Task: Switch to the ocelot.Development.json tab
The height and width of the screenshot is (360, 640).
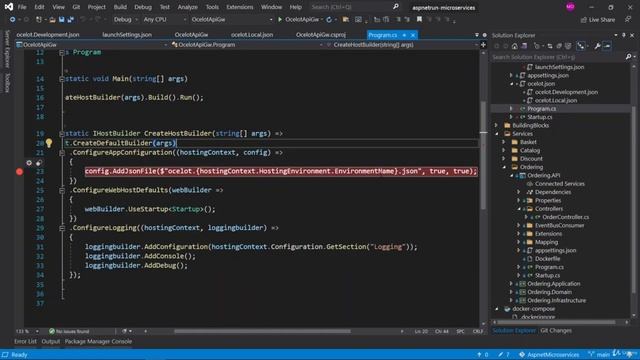Action: click(x=48, y=35)
